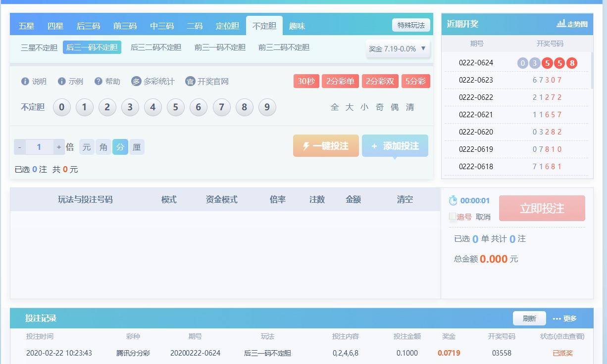Select number ball 0
Viewport: 607px width, 364px height.
coord(62,107)
